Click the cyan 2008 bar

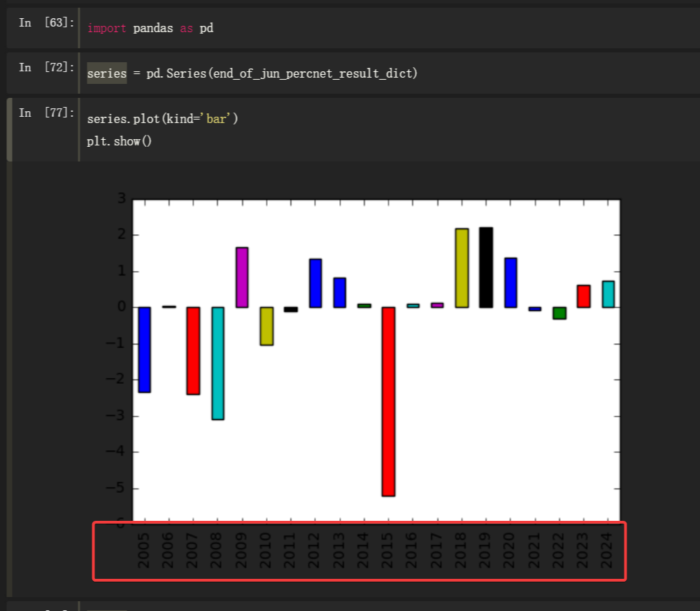tap(218, 364)
